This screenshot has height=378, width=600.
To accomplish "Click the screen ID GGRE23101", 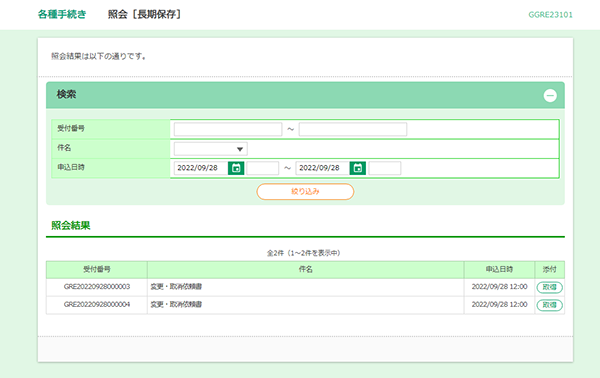I will coord(550,15).
